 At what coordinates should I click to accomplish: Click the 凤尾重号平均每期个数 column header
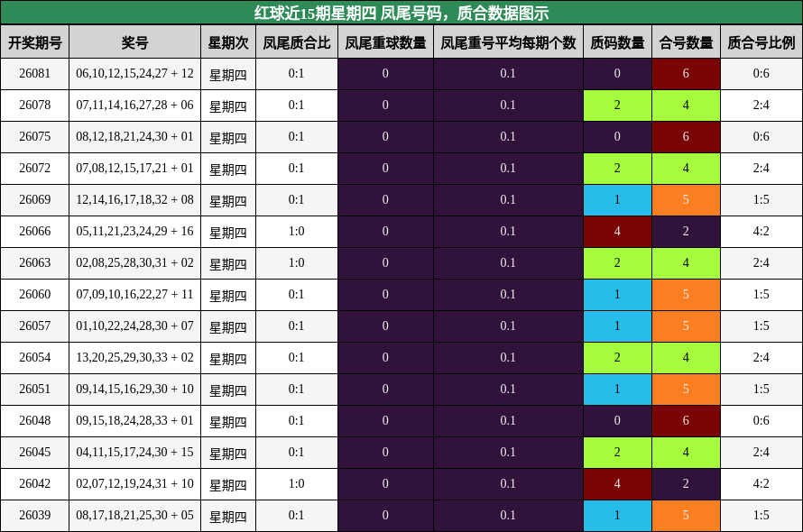(x=508, y=42)
